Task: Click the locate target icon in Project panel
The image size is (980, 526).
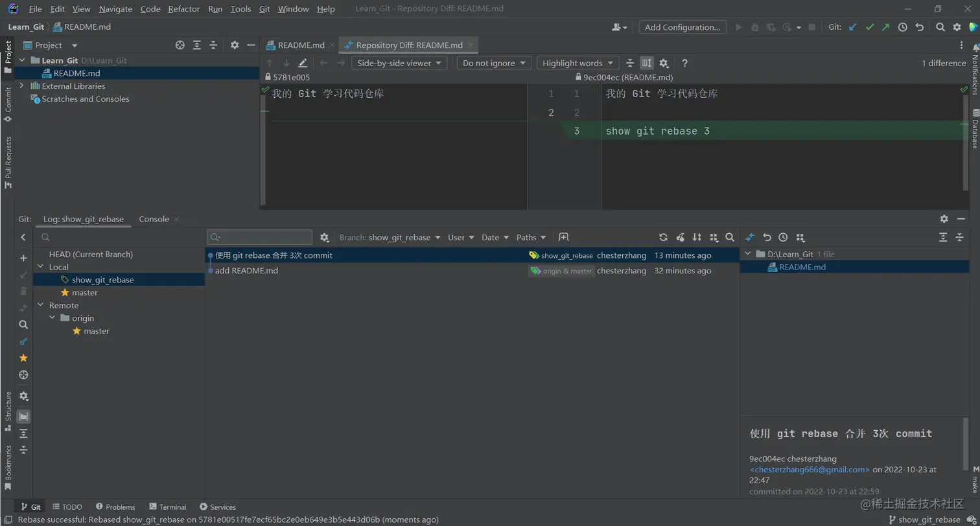Action: pos(180,45)
